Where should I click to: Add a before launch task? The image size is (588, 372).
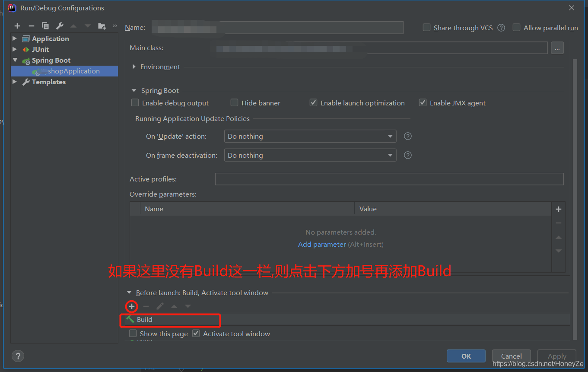coord(132,306)
